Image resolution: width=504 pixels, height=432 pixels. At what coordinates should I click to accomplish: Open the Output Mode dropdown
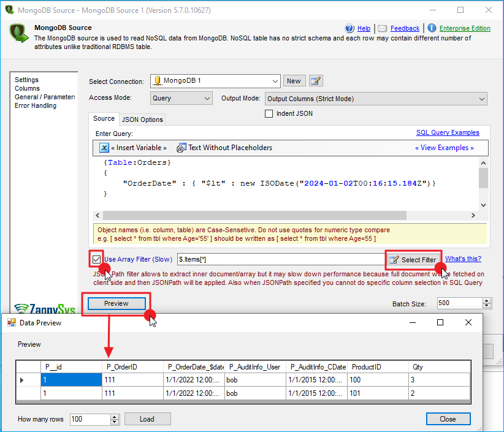(481, 99)
